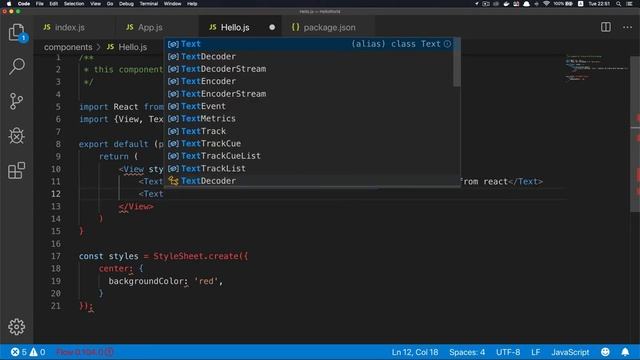Open Go to Line via Ln 12, Col 18

[x=415, y=352]
